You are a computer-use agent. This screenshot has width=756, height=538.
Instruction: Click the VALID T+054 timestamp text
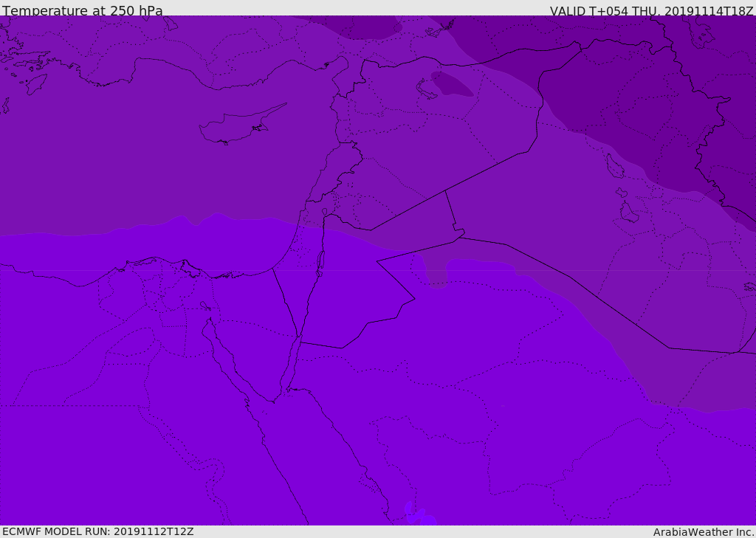coord(651,10)
